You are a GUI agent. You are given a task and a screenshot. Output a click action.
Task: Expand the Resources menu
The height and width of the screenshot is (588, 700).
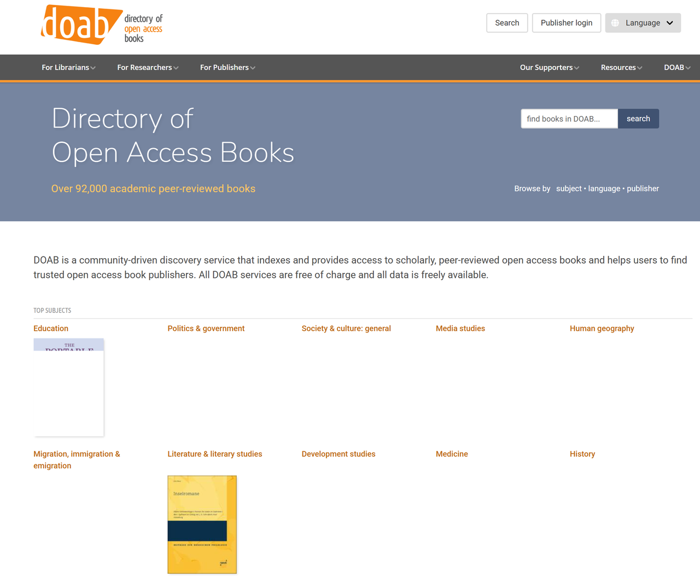[x=621, y=67]
